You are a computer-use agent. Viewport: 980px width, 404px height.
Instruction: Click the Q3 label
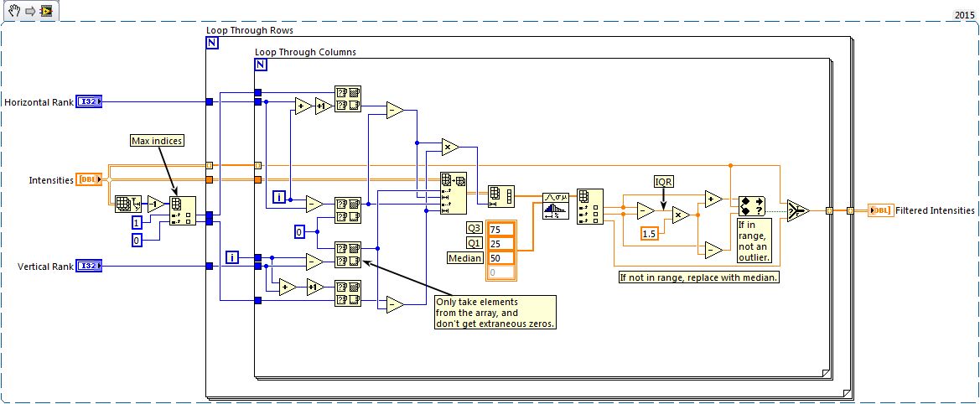(474, 229)
